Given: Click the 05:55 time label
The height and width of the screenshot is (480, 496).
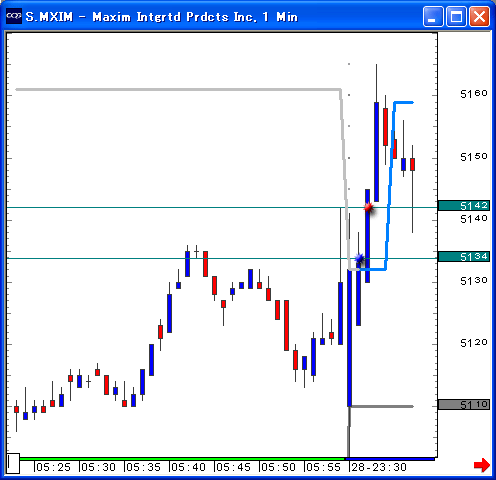Looking at the screenshot, I should 324,467.
